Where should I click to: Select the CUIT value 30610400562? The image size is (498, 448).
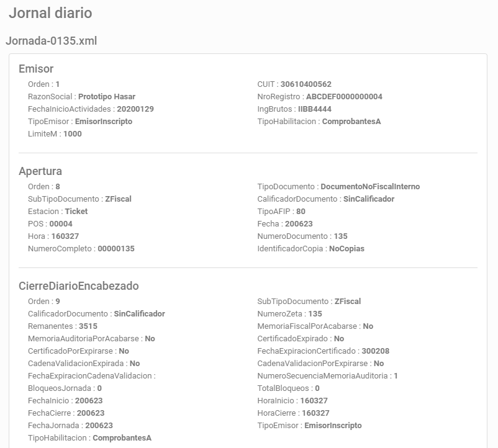306,84
